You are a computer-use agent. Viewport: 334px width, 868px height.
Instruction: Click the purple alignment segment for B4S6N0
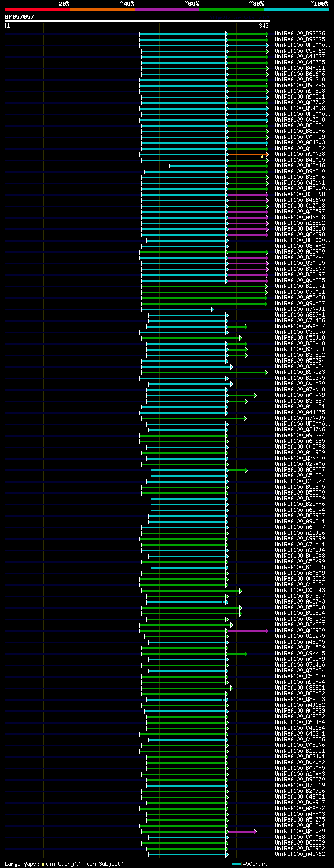(x=247, y=200)
